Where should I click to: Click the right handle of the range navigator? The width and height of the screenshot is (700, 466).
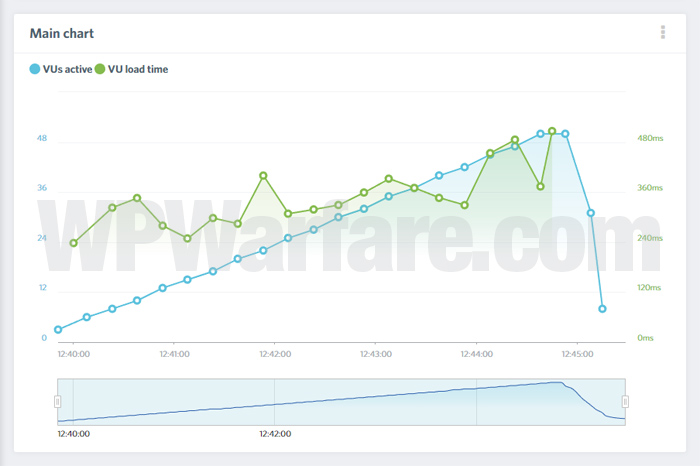[x=625, y=402]
